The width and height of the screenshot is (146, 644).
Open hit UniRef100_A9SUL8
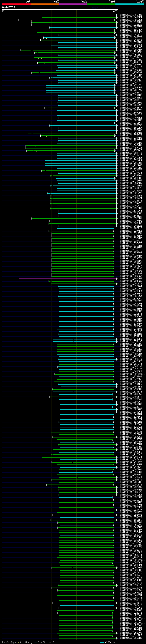(131, 20)
